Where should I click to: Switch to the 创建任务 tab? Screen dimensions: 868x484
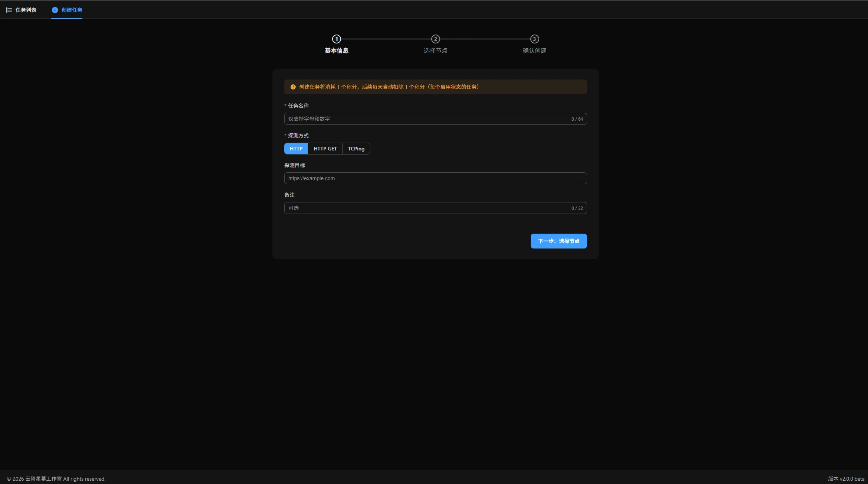coord(72,10)
